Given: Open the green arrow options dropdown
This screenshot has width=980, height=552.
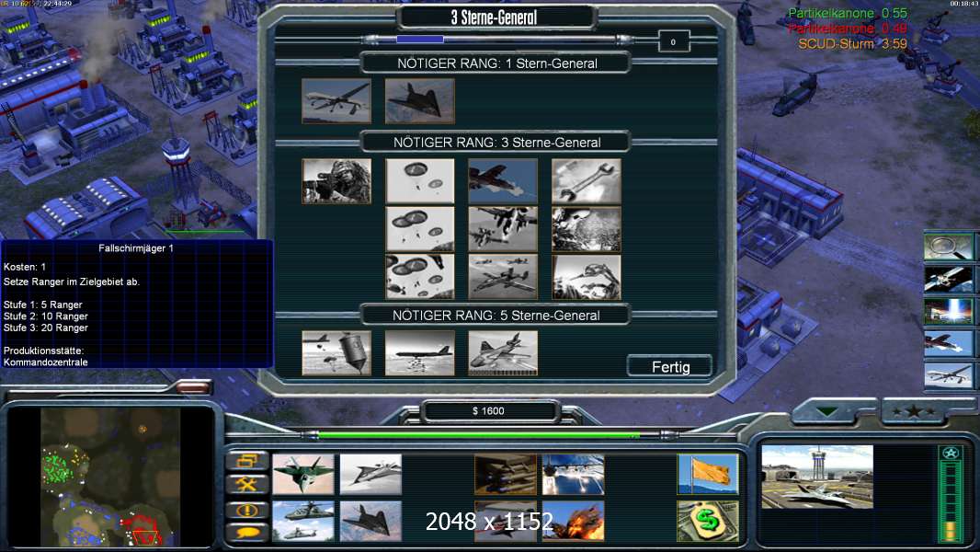Looking at the screenshot, I should 826,411.
